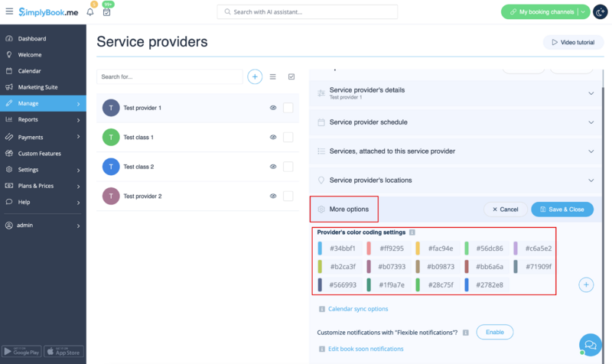
Task: Toggle visibility eye for Test class 1
Action: [273, 138]
